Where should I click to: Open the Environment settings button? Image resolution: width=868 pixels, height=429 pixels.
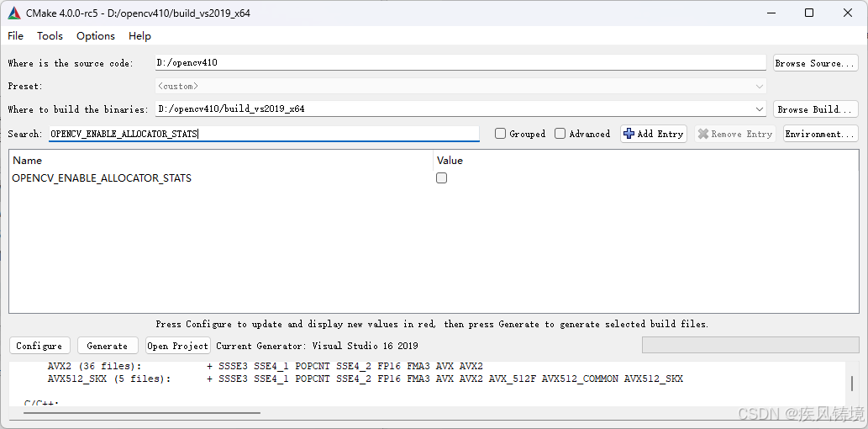pyautogui.click(x=821, y=134)
